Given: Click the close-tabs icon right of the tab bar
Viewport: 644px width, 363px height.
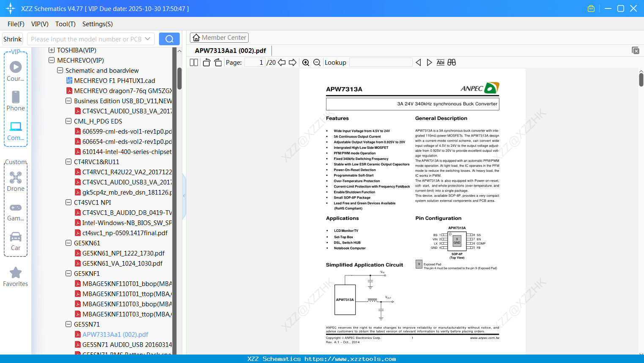Looking at the screenshot, I should pyautogui.click(x=636, y=50).
